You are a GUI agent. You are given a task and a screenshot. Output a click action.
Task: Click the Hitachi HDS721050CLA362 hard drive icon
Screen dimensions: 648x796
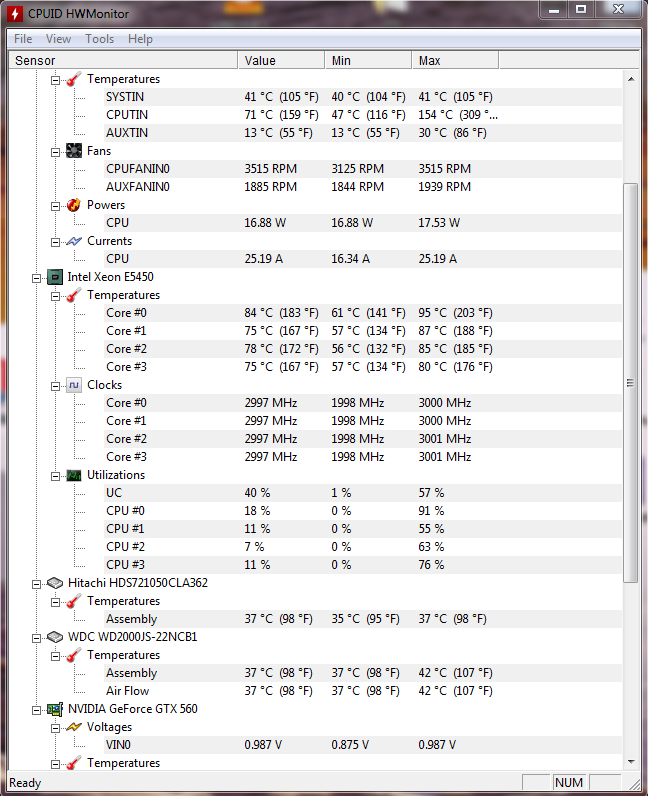click(x=56, y=583)
